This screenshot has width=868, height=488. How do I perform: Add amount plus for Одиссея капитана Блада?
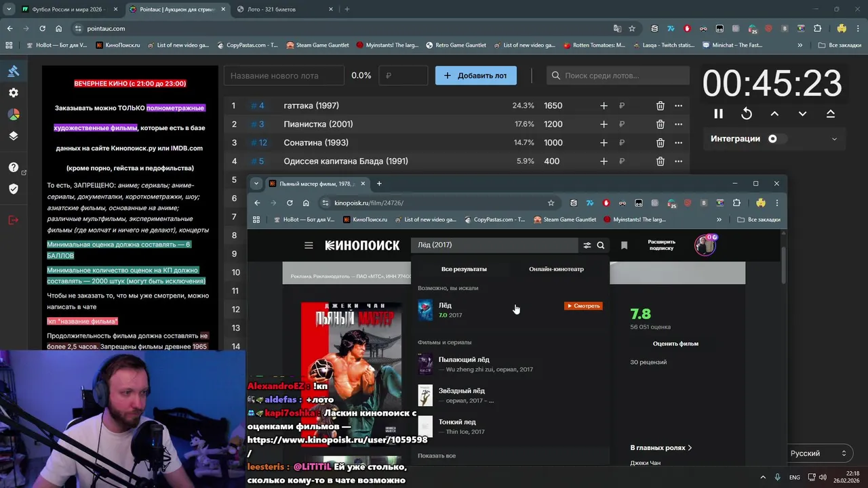click(604, 161)
